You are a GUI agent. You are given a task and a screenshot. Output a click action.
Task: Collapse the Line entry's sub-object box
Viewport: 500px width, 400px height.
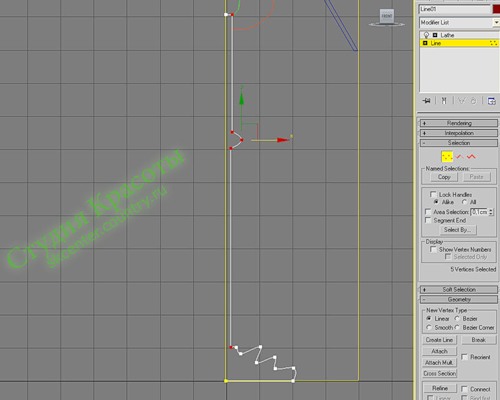click(x=425, y=43)
